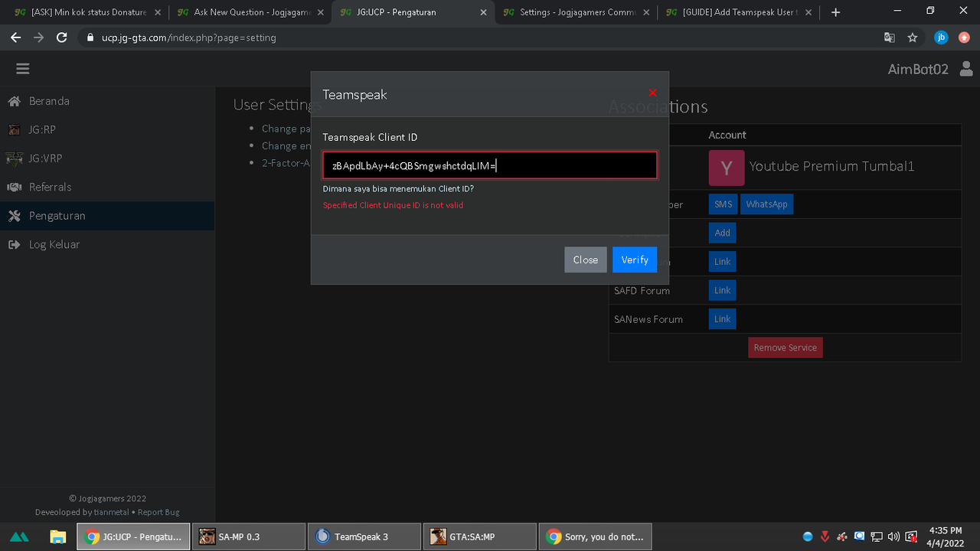Click the Youtube Premium Tumbal1 avatar
The height and width of the screenshot is (551, 980).
(x=727, y=168)
